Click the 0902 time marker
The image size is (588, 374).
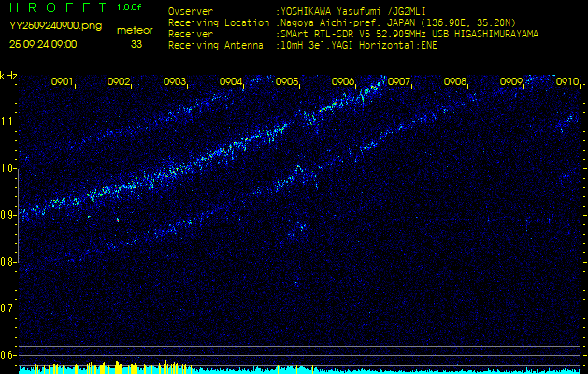click(118, 81)
